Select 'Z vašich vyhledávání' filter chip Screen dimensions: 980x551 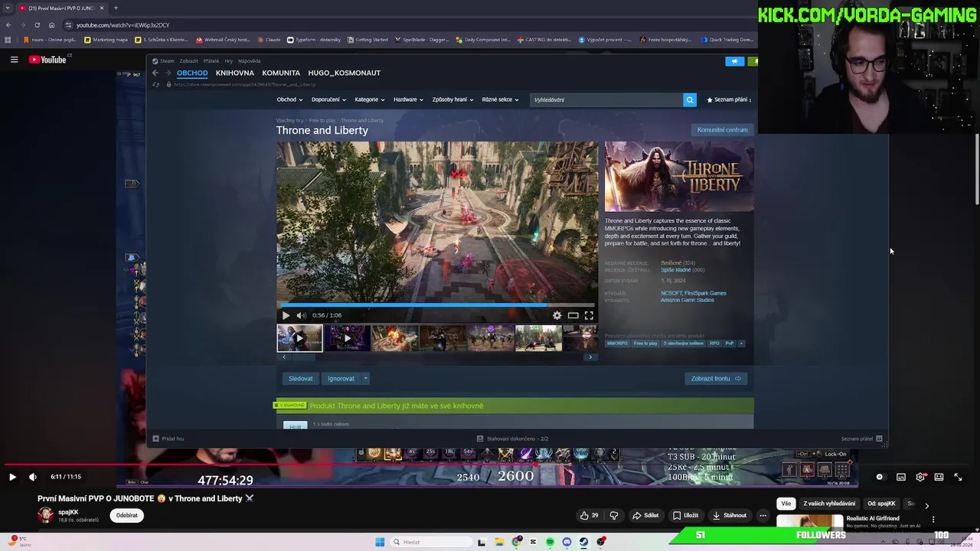(x=829, y=504)
